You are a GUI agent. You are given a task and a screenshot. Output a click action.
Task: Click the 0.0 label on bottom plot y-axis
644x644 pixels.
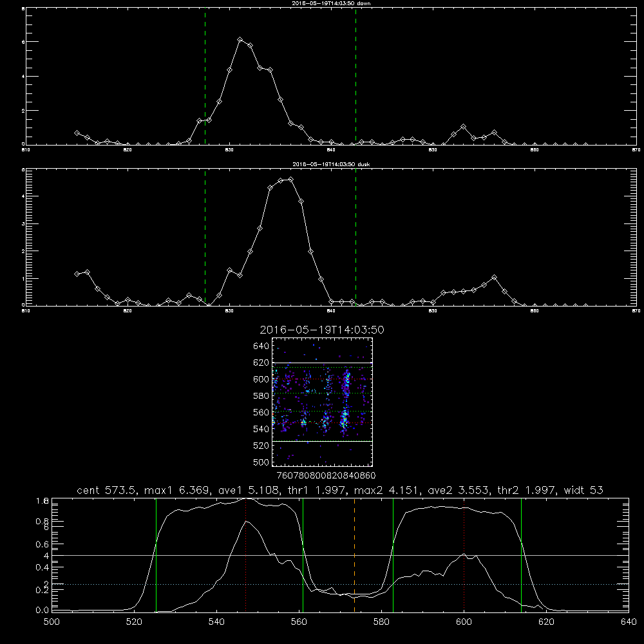tap(43, 611)
